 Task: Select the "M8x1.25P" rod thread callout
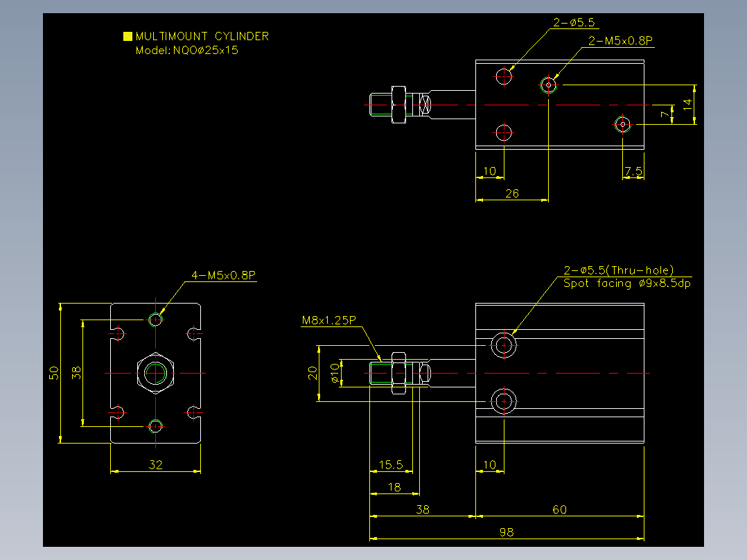pos(328,320)
